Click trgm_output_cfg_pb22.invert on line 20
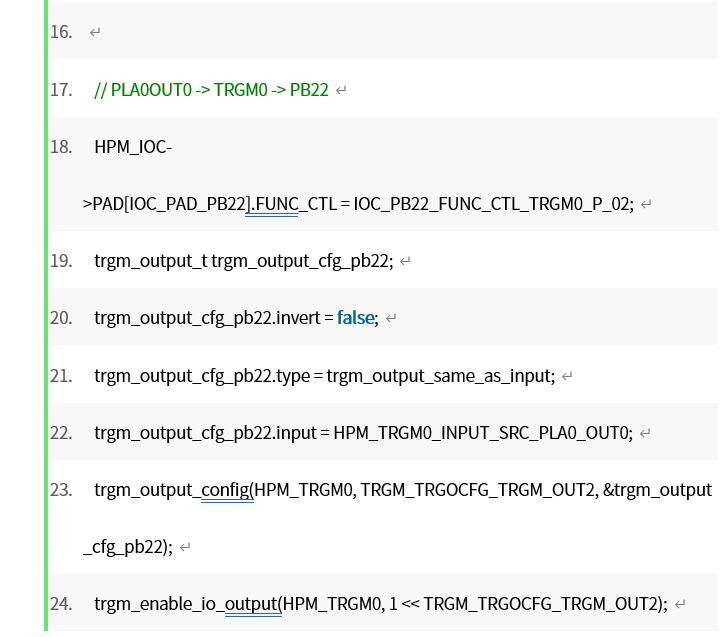 click(x=207, y=318)
